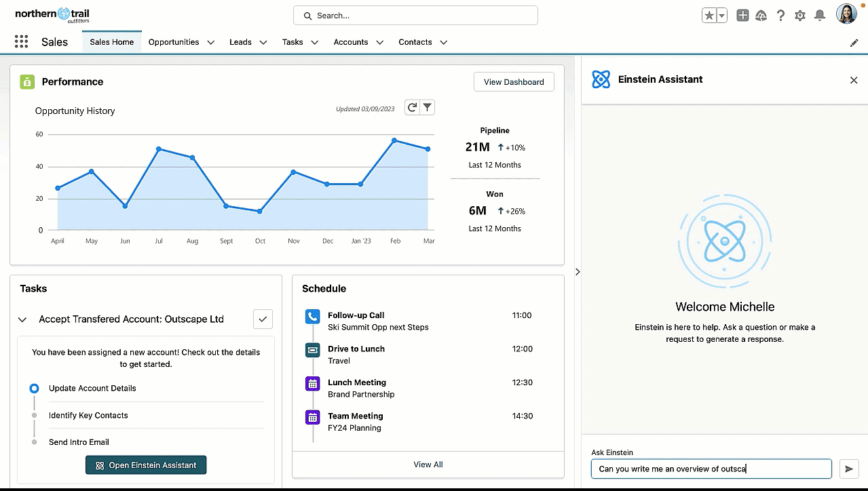Click the Salesforce help question mark icon
868x491 pixels.
click(x=780, y=14)
